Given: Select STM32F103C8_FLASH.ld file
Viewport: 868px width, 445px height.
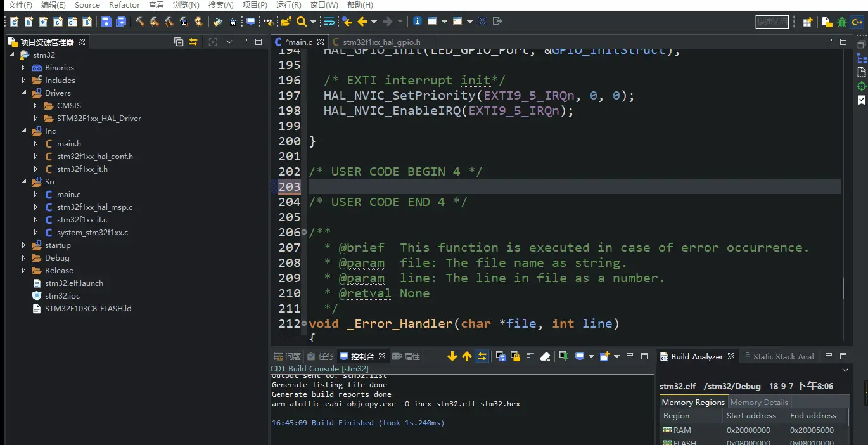Looking at the screenshot, I should (88, 308).
